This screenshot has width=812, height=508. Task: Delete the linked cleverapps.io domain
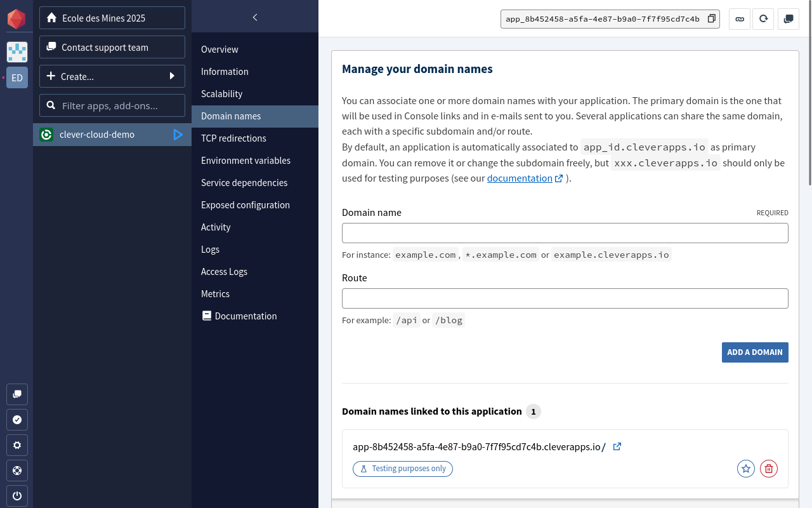coord(768,468)
